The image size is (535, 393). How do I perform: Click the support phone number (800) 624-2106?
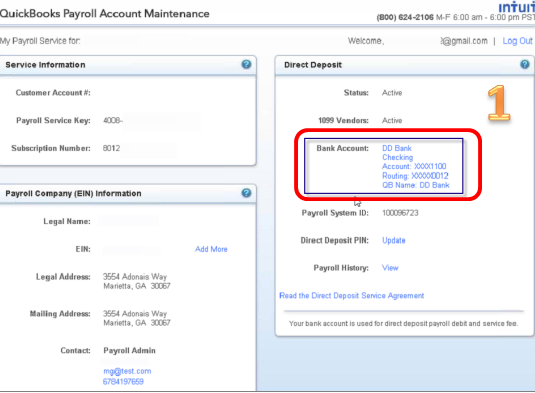(x=405, y=17)
